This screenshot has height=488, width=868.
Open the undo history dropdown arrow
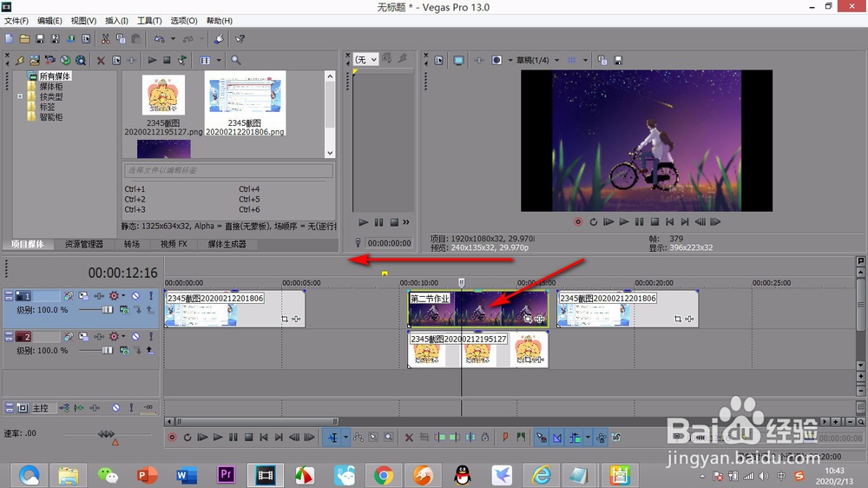click(x=173, y=39)
